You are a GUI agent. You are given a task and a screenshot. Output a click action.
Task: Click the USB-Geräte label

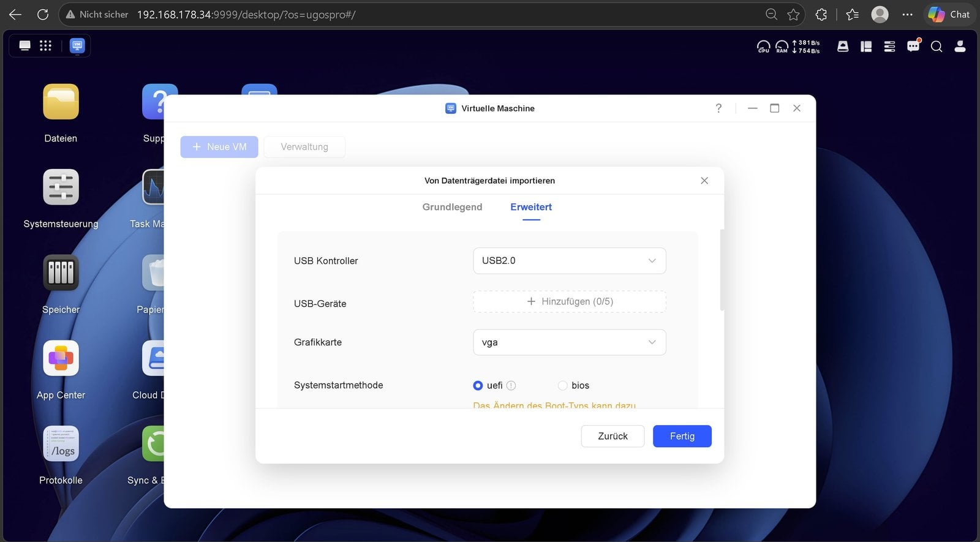(x=320, y=304)
